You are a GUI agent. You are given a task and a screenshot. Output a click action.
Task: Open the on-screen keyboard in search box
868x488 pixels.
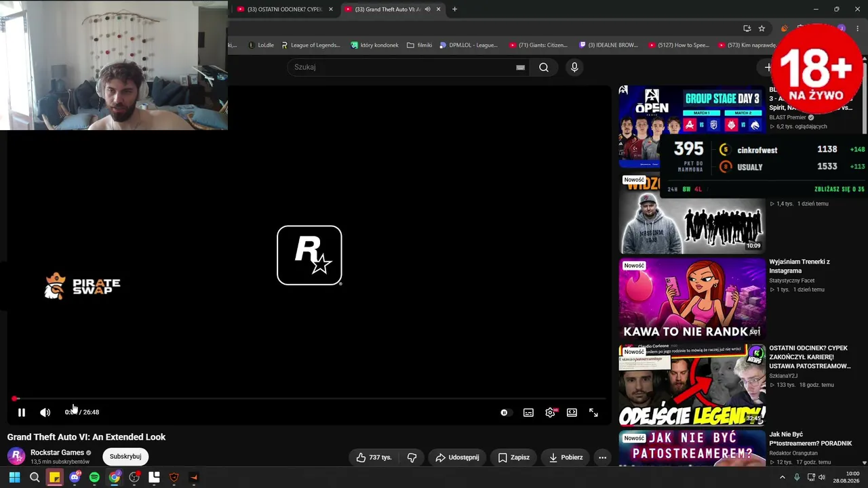point(520,67)
